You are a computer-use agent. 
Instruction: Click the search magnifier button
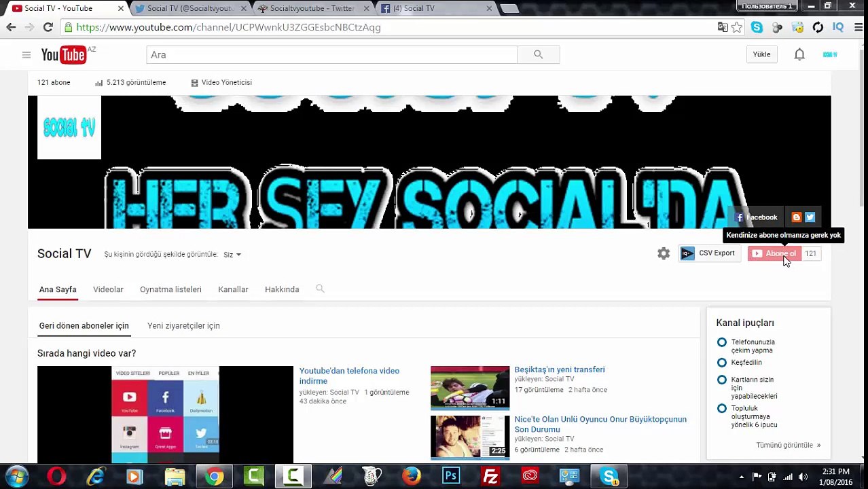539,55
